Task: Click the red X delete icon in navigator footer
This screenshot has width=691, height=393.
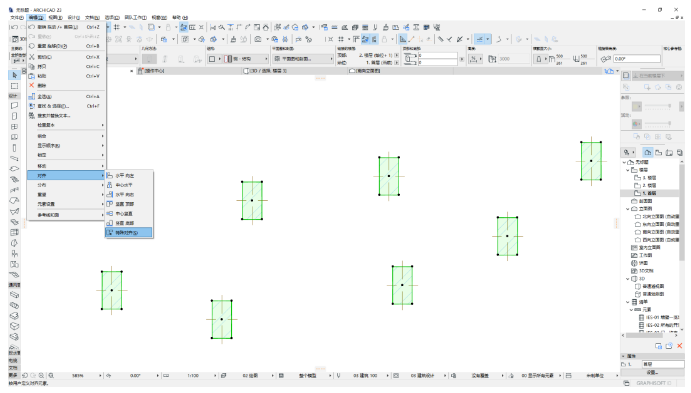Action: coord(680,346)
